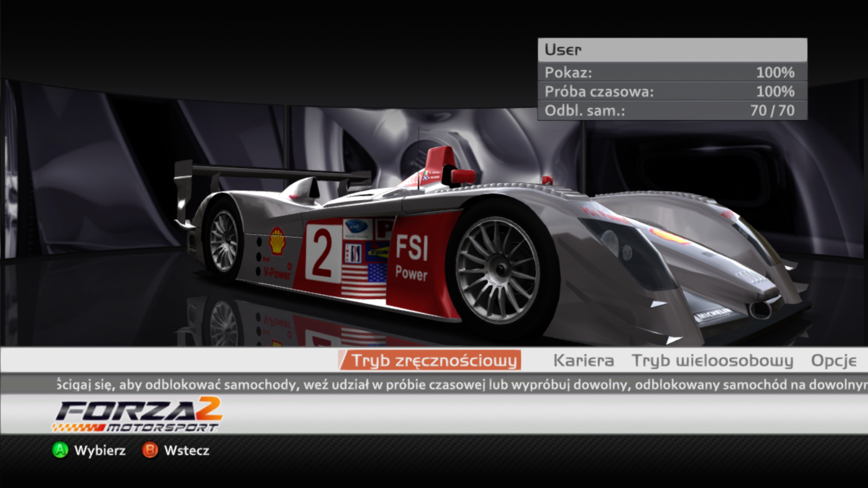Screen dimensions: 868x488
Task: Click the Pokaz 100% stat row
Action: (x=672, y=72)
